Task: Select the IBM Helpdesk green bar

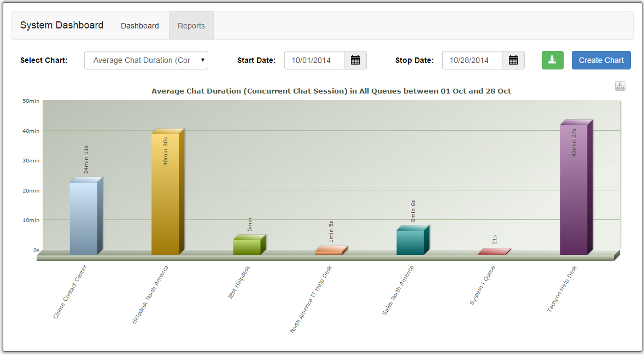Action: click(x=249, y=245)
